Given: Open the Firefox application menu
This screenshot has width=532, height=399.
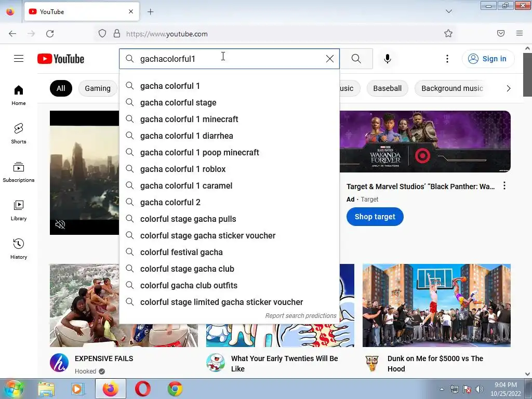Looking at the screenshot, I should pyautogui.click(x=519, y=33).
